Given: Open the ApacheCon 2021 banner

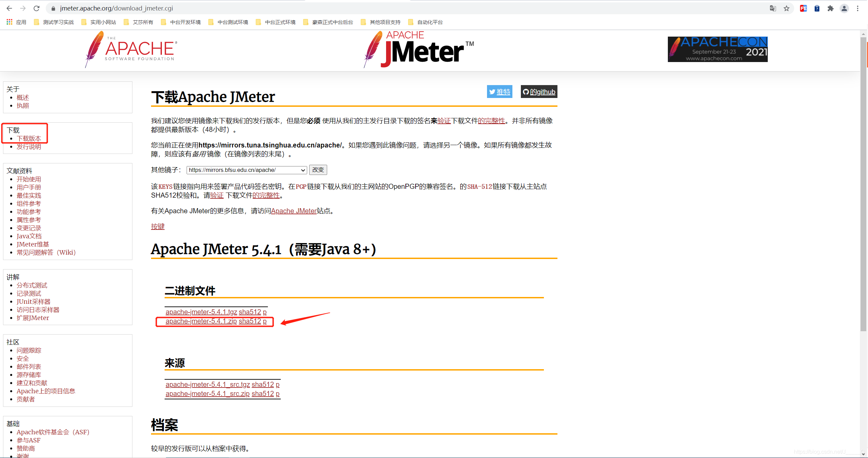Looking at the screenshot, I should click(x=718, y=49).
